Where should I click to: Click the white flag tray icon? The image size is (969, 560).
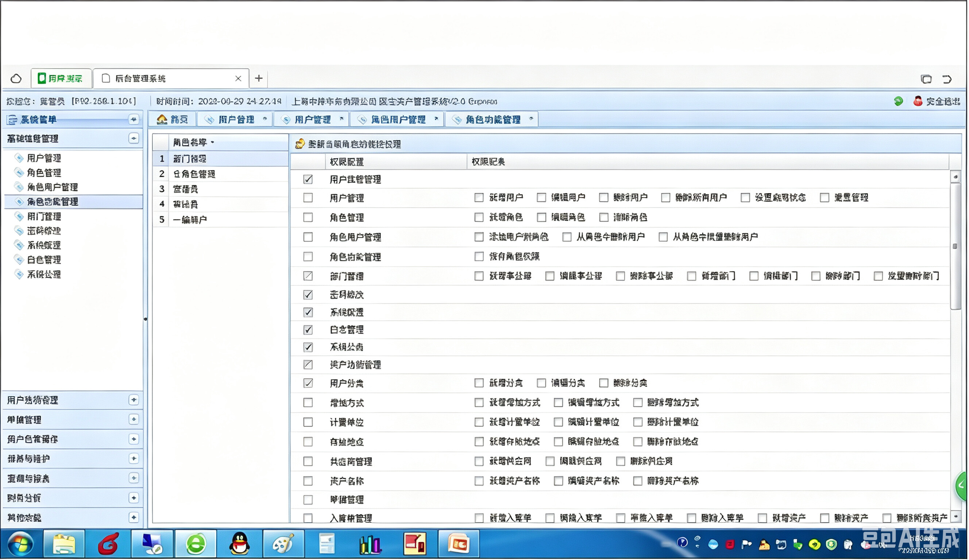point(746,544)
